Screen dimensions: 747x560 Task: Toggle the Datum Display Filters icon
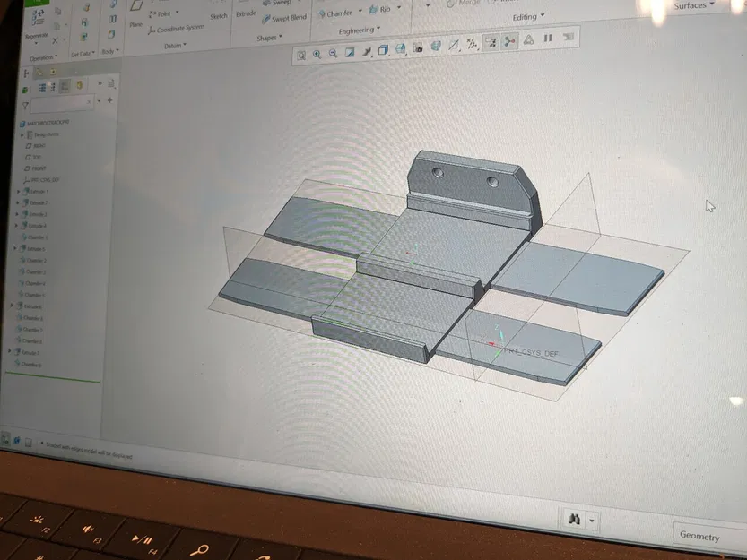(x=472, y=44)
